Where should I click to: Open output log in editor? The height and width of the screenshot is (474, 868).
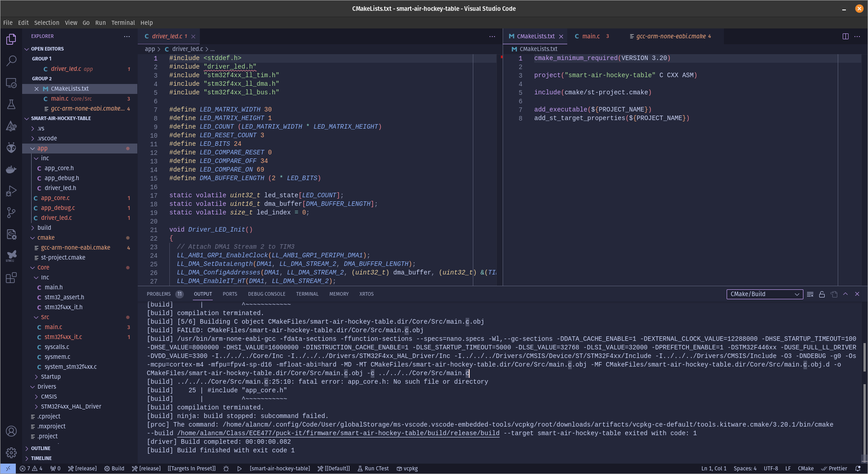pos(834,294)
